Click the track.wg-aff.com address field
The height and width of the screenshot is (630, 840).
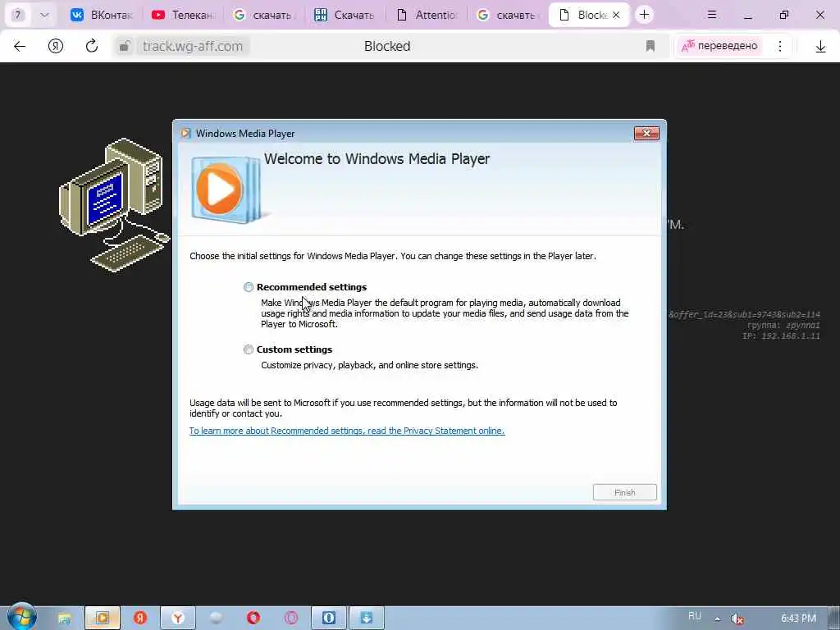(193, 46)
